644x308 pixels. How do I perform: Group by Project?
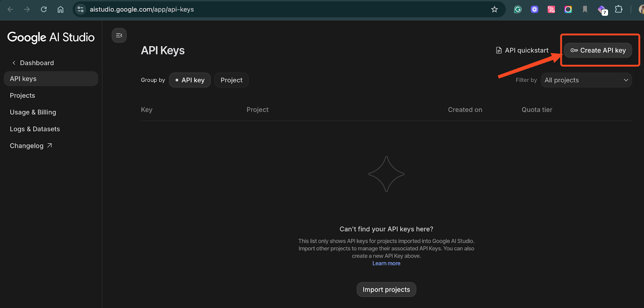pos(231,80)
